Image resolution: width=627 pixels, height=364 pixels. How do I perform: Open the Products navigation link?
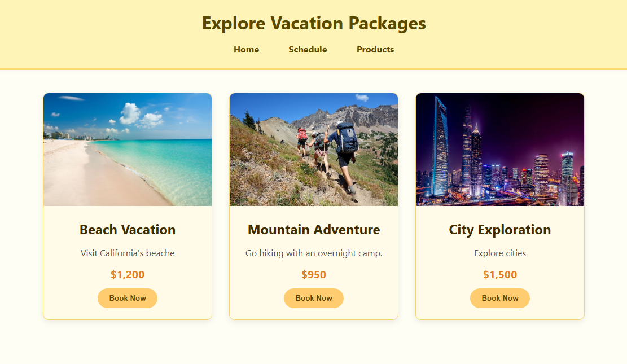tap(375, 50)
